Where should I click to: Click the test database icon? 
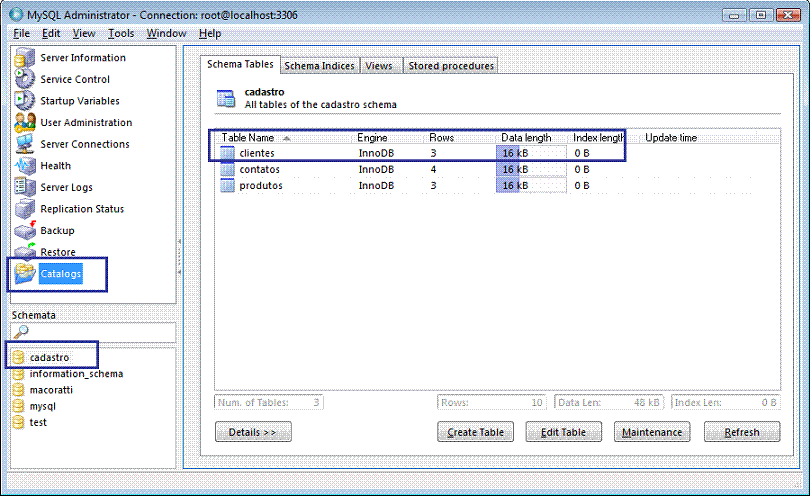pyautogui.click(x=19, y=422)
